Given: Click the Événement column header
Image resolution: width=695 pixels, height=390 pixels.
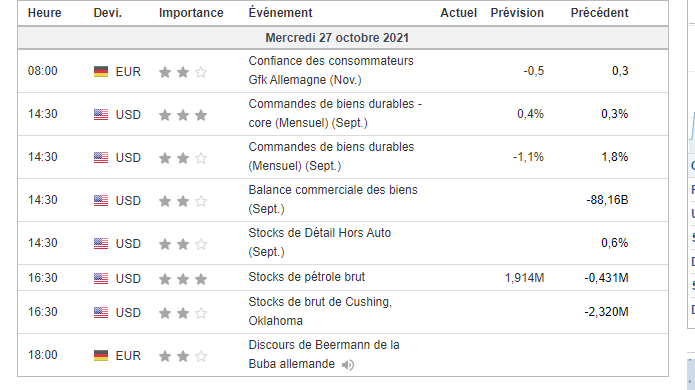Looking at the screenshot, I should 280,12.
